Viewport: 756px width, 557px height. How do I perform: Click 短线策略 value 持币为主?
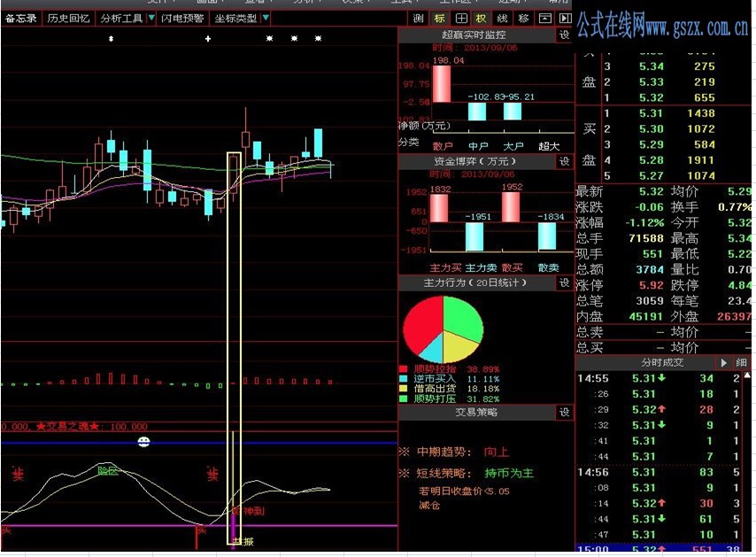tap(509, 474)
